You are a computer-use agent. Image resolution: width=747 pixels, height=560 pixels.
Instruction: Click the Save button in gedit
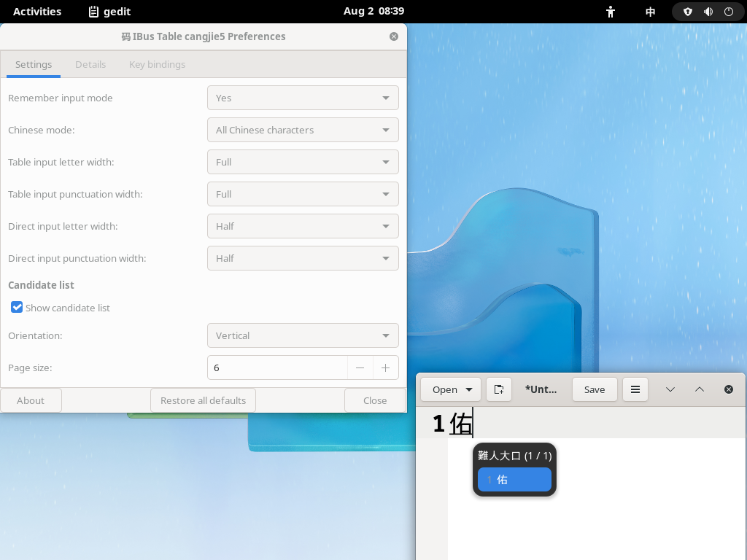point(594,389)
